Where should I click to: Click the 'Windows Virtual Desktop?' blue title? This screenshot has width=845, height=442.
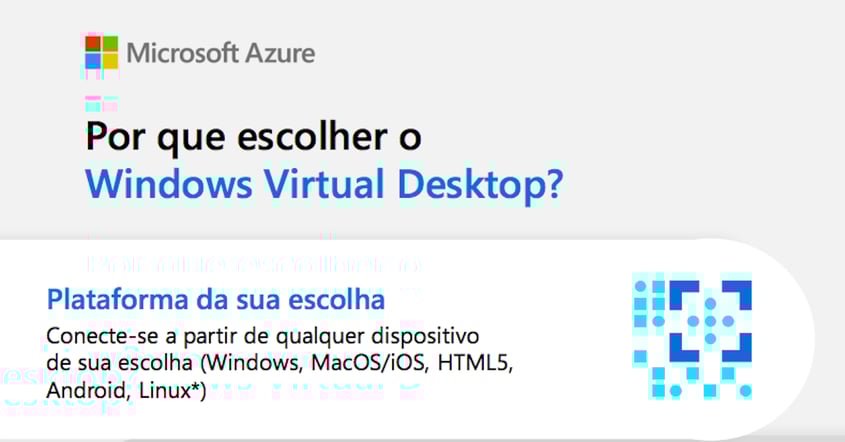[x=324, y=185]
